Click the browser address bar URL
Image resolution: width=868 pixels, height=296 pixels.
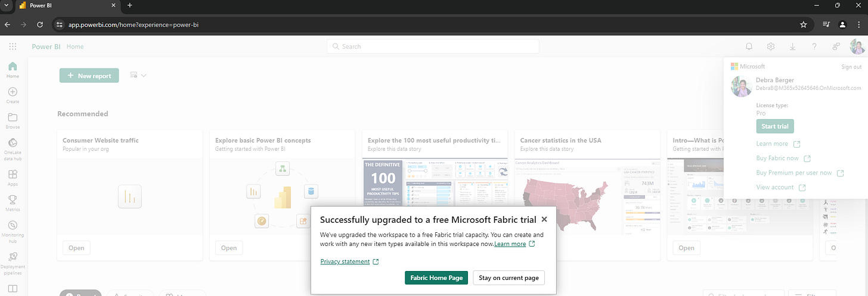click(x=135, y=24)
